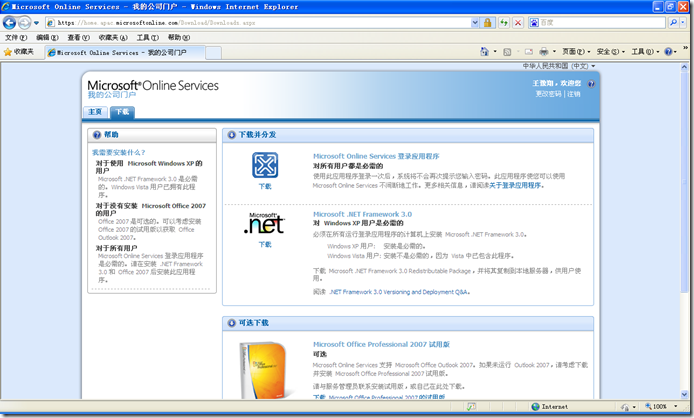Open .NET Framework 3.0 Versioning and Deployment Q&A link

tap(398, 292)
